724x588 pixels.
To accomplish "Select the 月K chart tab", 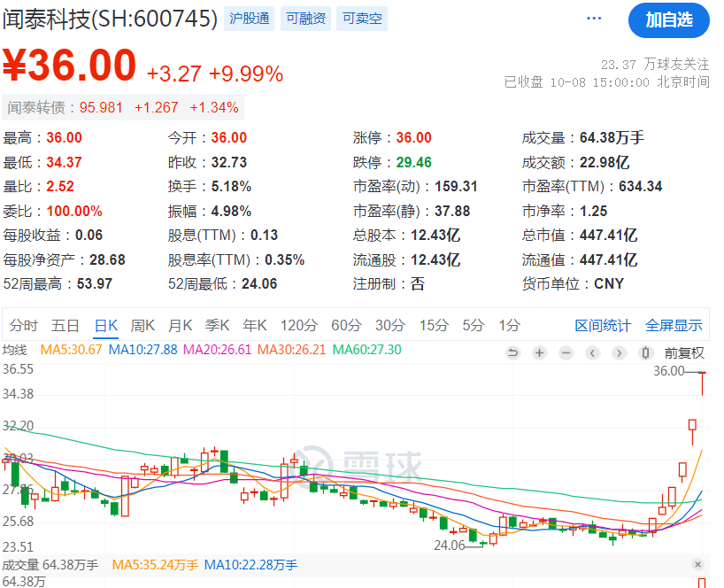I will pyautogui.click(x=180, y=326).
